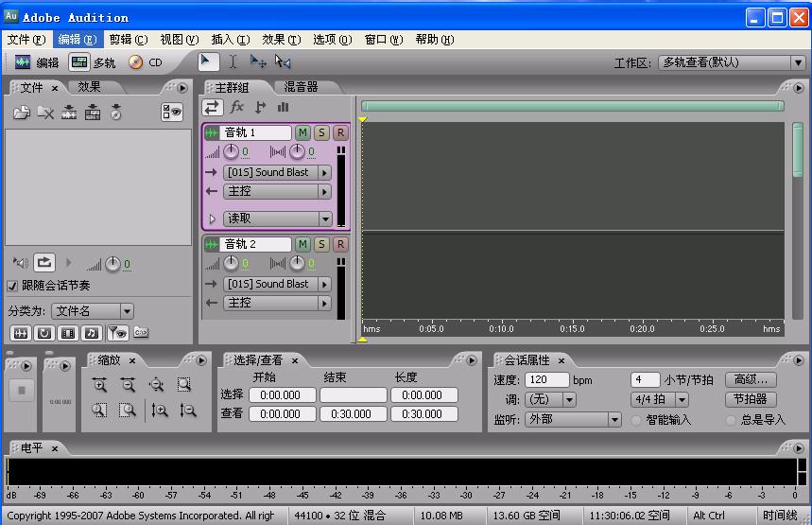Expand the 读取 automation mode dropdown
This screenshot has height=525, width=812.
point(325,219)
